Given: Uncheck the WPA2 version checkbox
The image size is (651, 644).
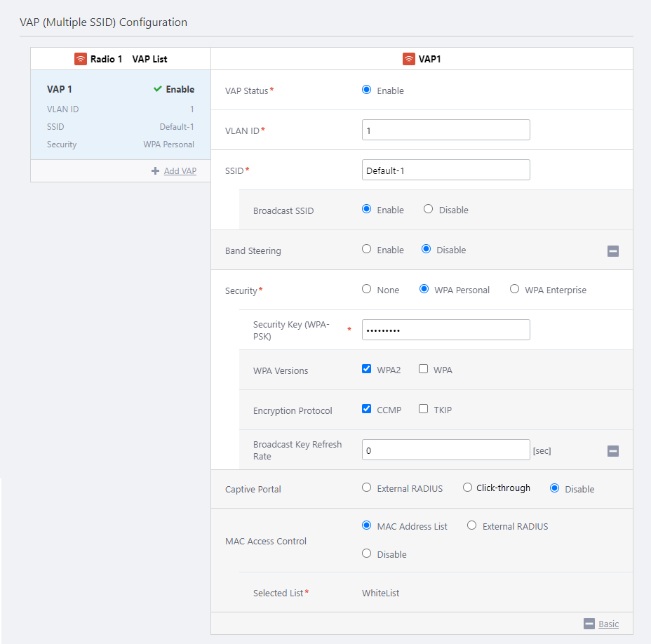Looking at the screenshot, I should 366,369.
